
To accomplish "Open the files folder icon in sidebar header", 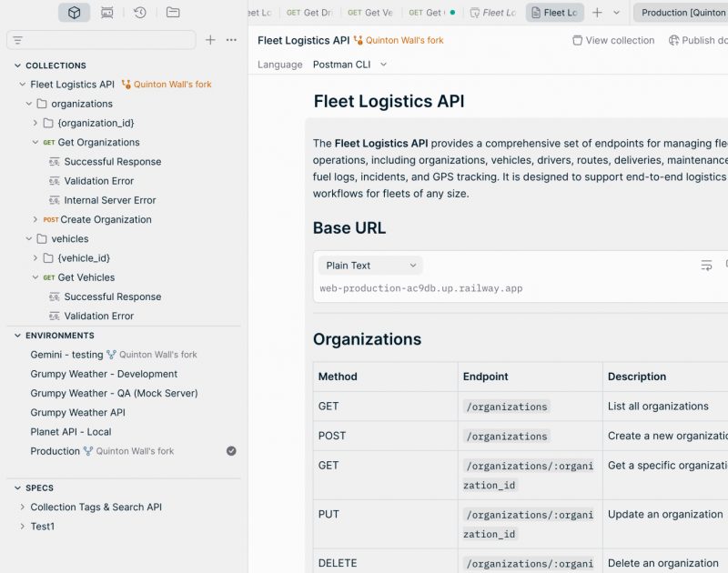I will pyautogui.click(x=173, y=13).
